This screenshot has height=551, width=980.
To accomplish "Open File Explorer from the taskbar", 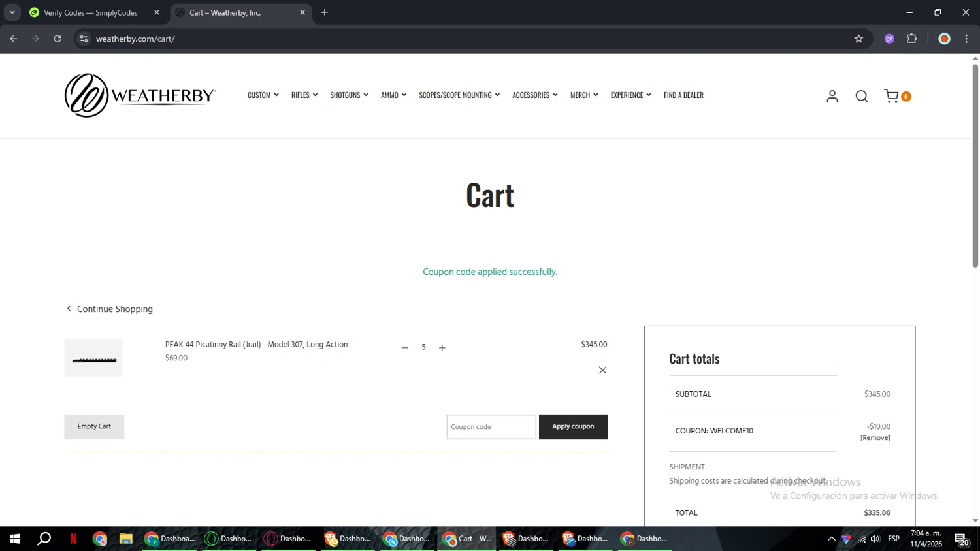I will click(126, 539).
